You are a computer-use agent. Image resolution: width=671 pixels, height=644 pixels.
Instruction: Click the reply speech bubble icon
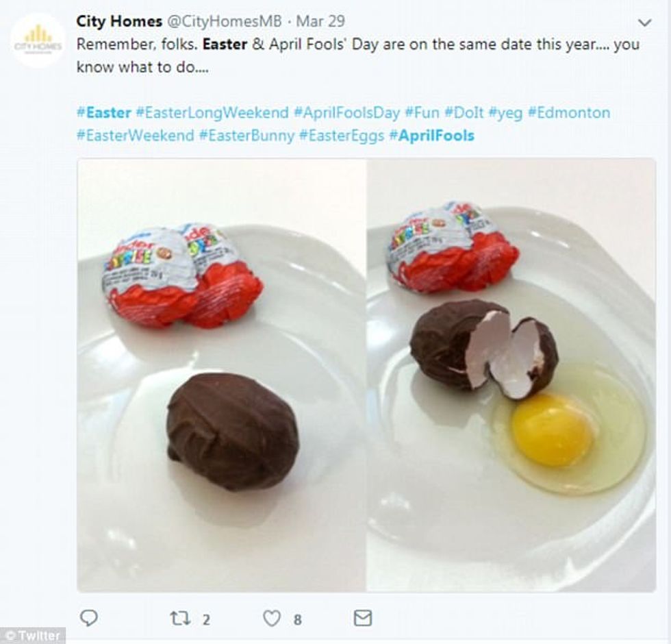point(89,619)
